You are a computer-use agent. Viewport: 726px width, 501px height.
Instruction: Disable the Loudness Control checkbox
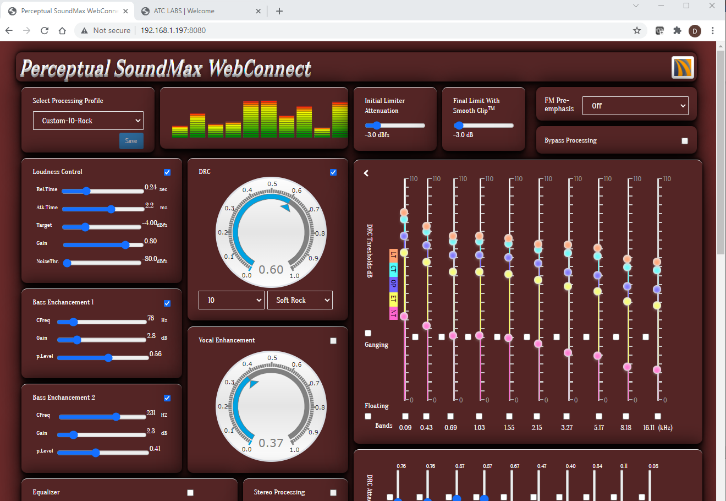point(167,172)
